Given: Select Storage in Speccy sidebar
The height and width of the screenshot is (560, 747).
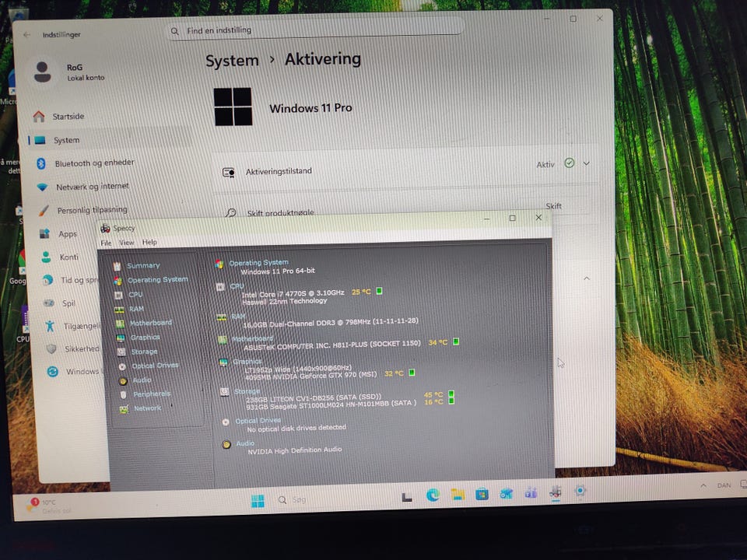Looking at the screenshot, I should pos(144,352).
